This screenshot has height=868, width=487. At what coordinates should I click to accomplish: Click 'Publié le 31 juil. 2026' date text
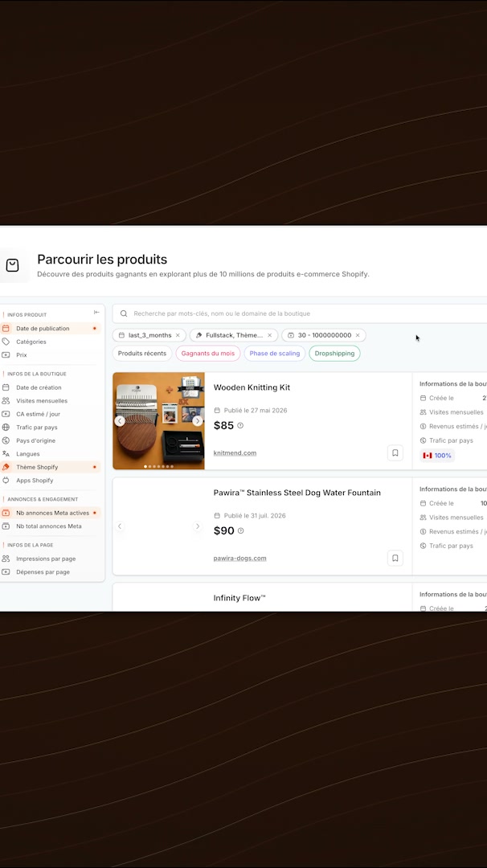255,516
